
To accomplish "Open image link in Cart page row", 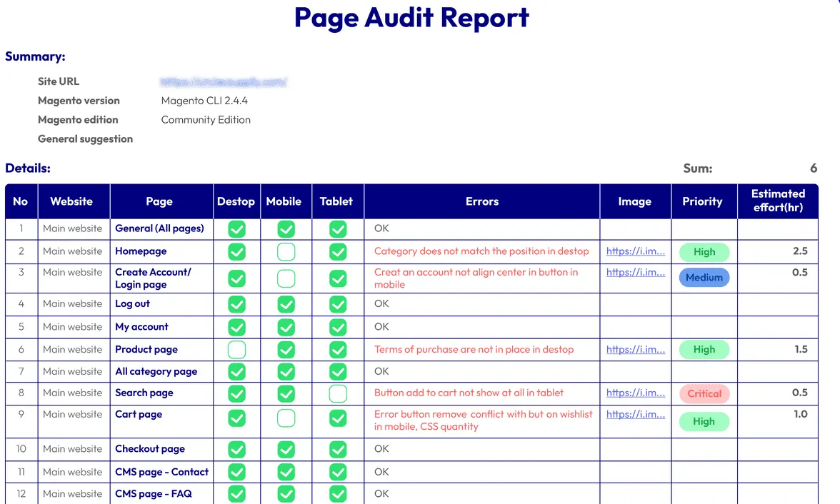I will 636,414.
